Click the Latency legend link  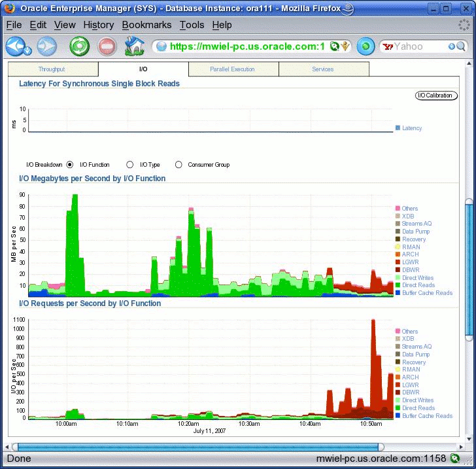pyautogui.click(x=412, y=128)
